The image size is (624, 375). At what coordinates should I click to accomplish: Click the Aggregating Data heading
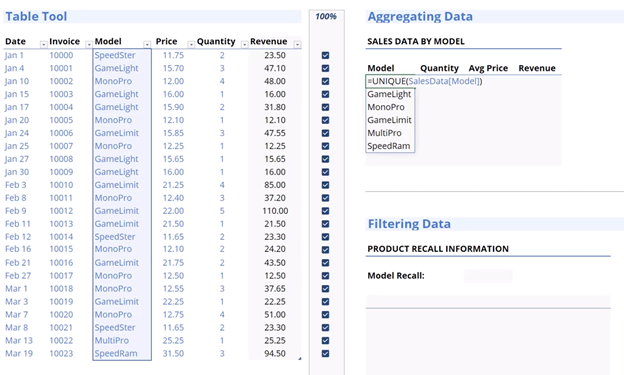(x=420, y=17)
